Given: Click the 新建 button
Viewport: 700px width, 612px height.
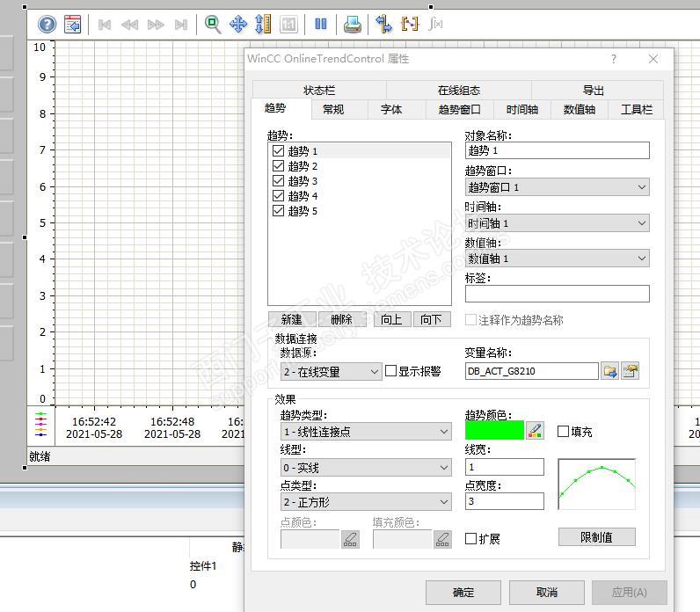Looking at the screenshot, I should pyautogui.click(x=292, y=319).
